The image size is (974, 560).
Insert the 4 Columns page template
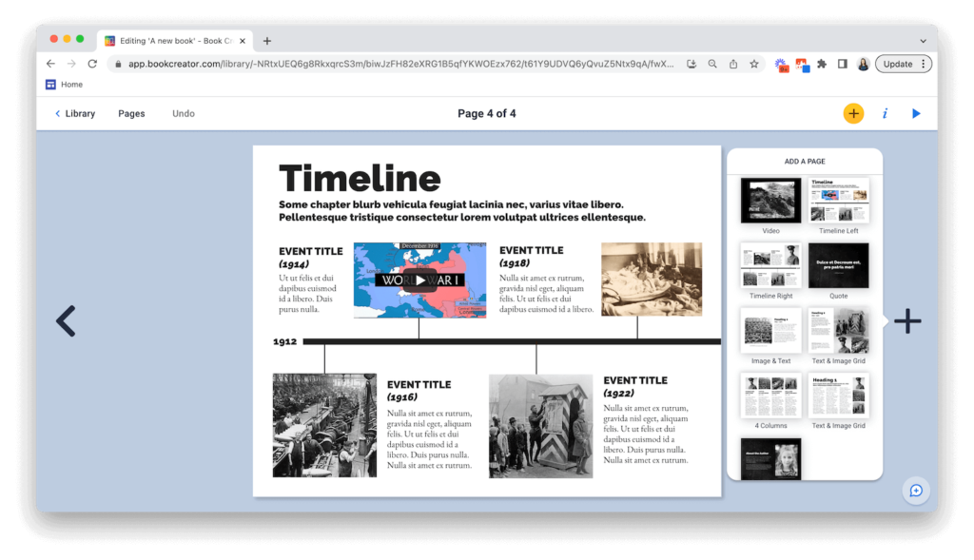pos(770,396)
